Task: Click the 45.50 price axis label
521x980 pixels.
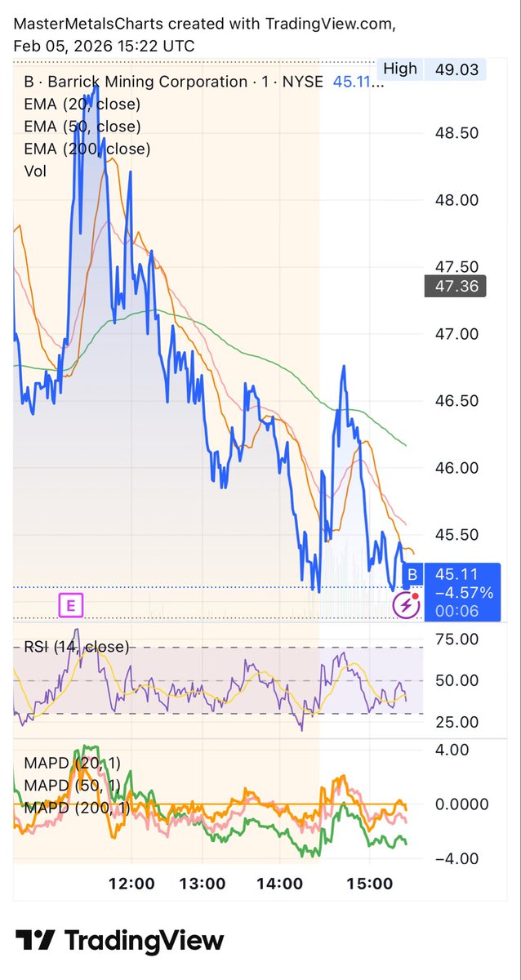Action: tap(457, 534)
